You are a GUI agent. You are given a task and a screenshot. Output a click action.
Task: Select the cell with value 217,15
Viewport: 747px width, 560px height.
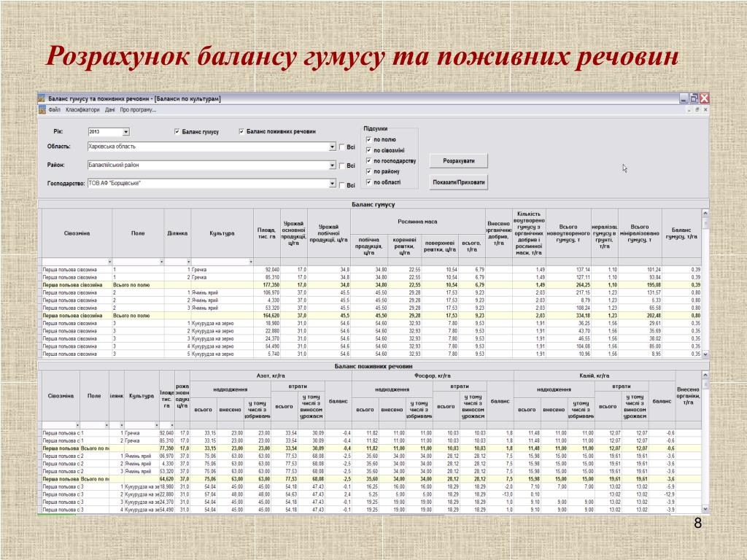tap(568, 292)
